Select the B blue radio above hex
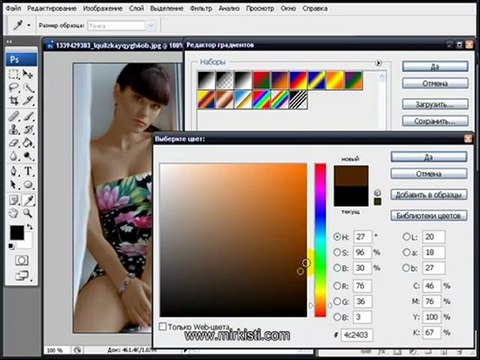The height and width of the screenshot is (360, 480). tap(337, 317)
